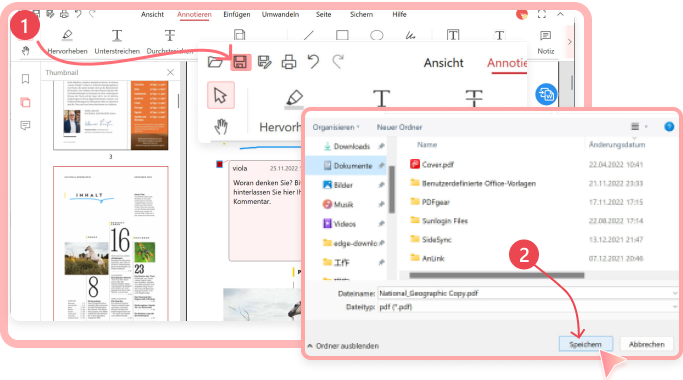Expand ribbon with right chevron arrow

click(569, 42)
